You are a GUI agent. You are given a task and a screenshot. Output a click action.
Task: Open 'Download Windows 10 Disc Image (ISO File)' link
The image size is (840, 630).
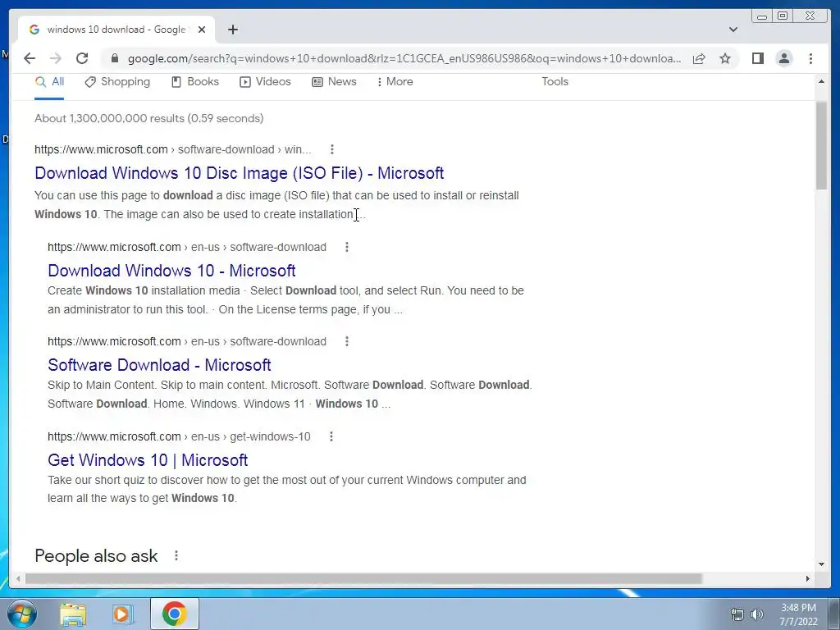pos(239,173)
